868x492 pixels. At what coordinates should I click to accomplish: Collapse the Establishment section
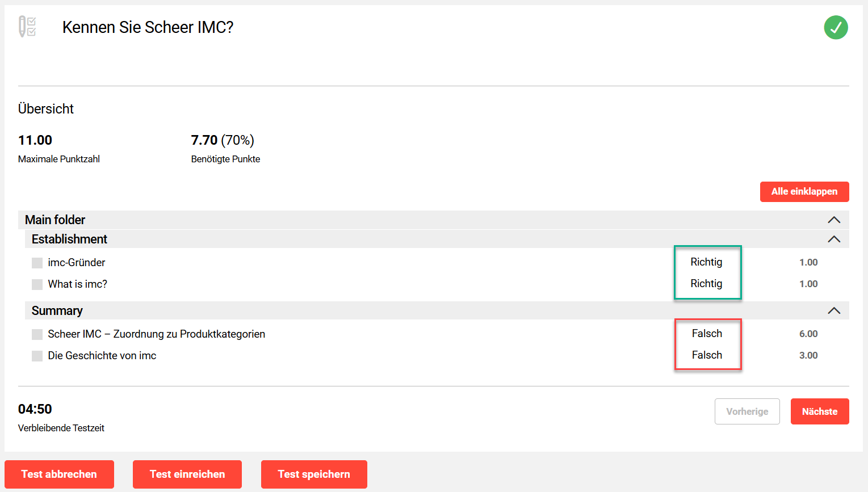coord(833,239)
